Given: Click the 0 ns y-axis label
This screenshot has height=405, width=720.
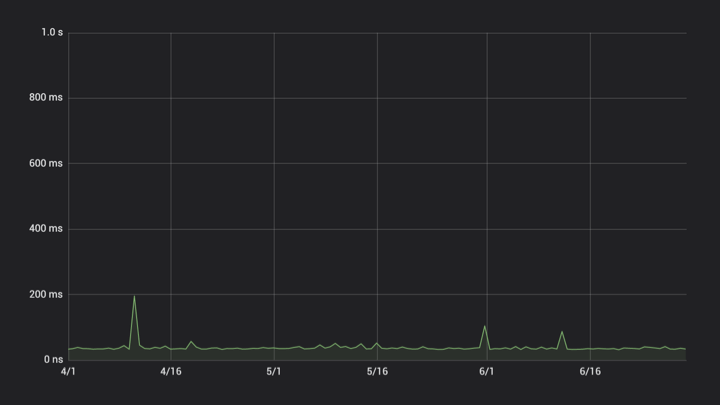Looking at the screenshot, I should [52, 360].
